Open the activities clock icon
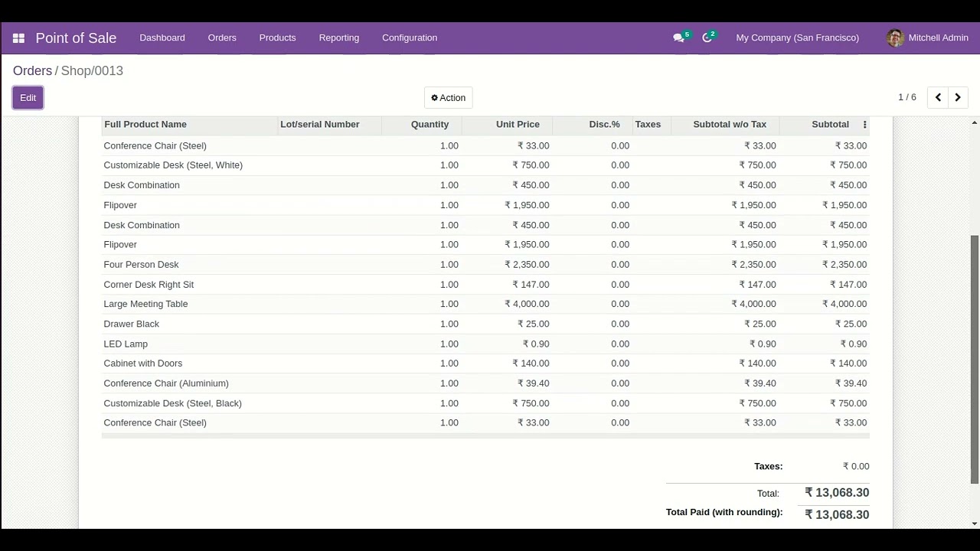This screenshot has width=980, height=551. tap(707, 37)
